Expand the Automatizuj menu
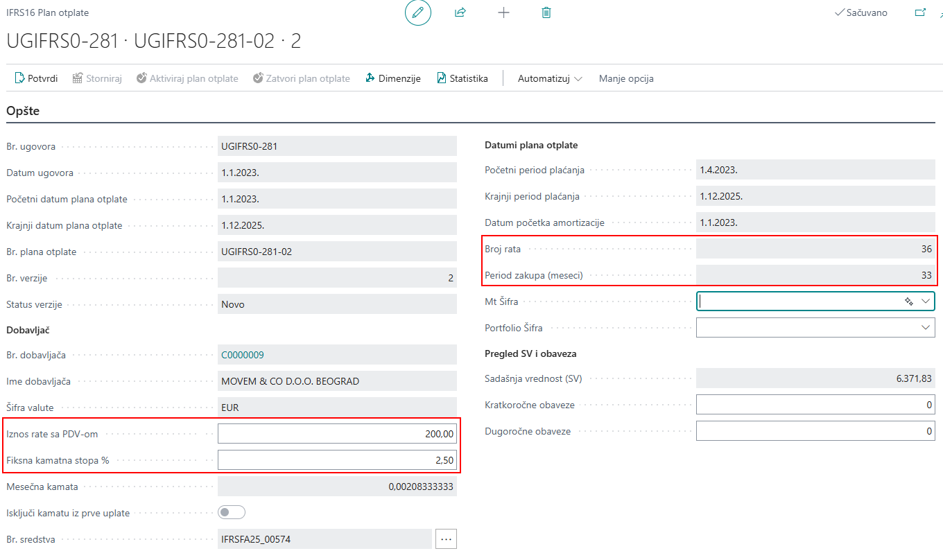 pos(550,78)
